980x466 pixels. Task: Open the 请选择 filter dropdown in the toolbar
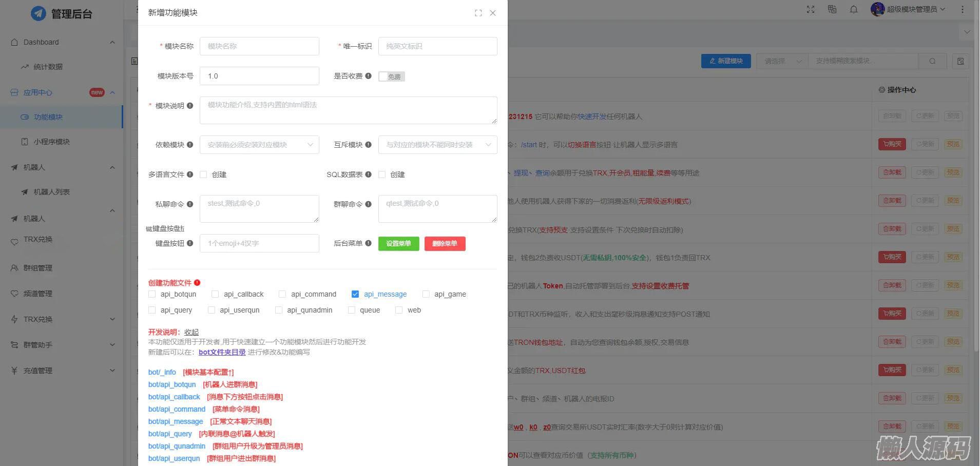pos(782,61)
